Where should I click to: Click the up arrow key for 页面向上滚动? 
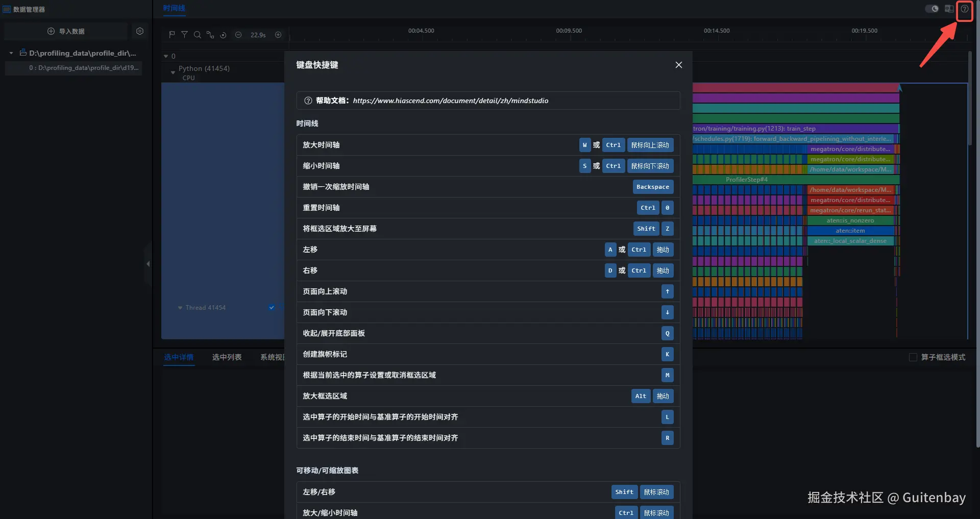pos(668,291)
